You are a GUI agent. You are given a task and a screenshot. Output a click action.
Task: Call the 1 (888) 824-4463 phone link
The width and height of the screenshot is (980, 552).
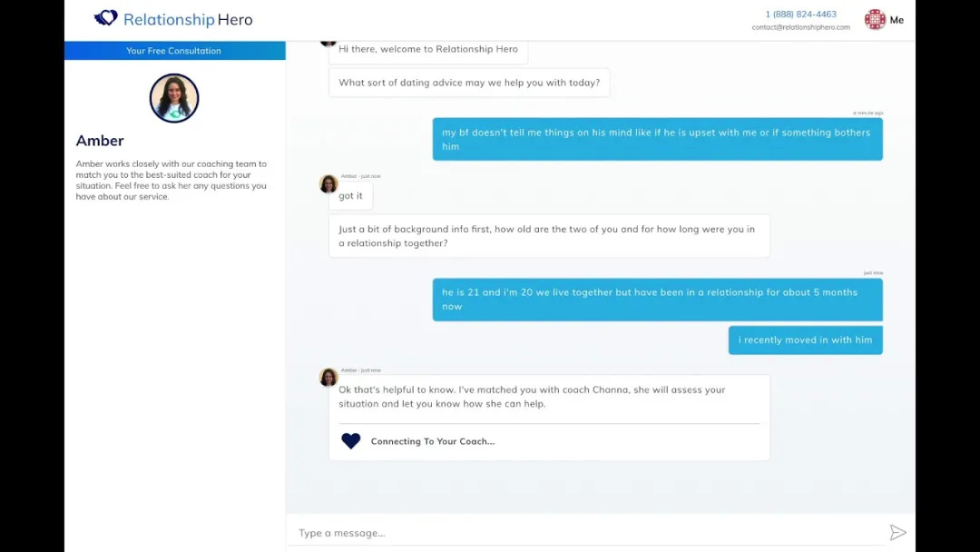800,15
